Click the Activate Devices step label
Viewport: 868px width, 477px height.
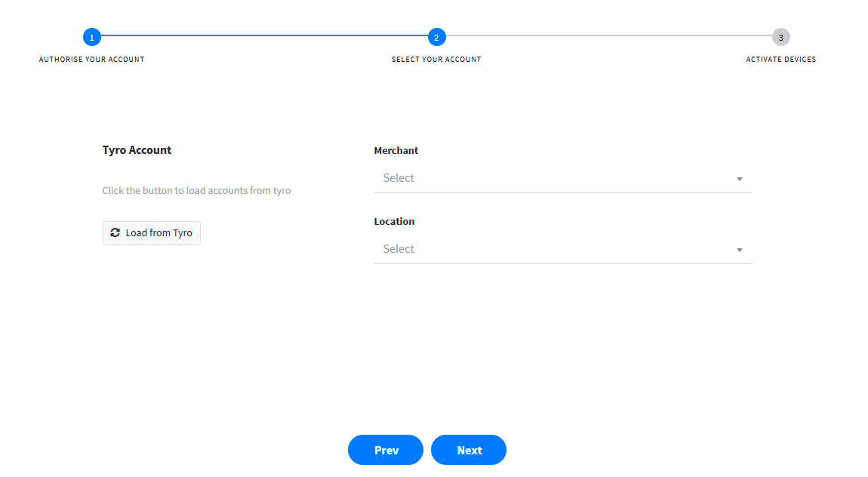(x=781, y=59)
